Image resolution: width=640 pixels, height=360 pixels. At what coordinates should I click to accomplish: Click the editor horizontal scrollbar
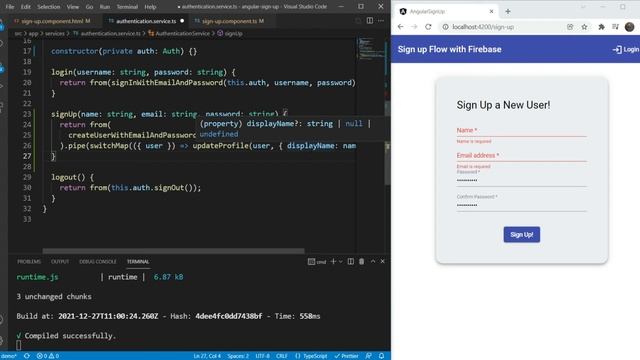pos(173,251)
